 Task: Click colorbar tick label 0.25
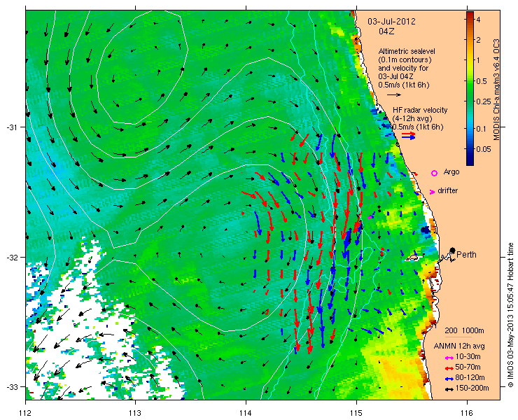coord(484,101)
